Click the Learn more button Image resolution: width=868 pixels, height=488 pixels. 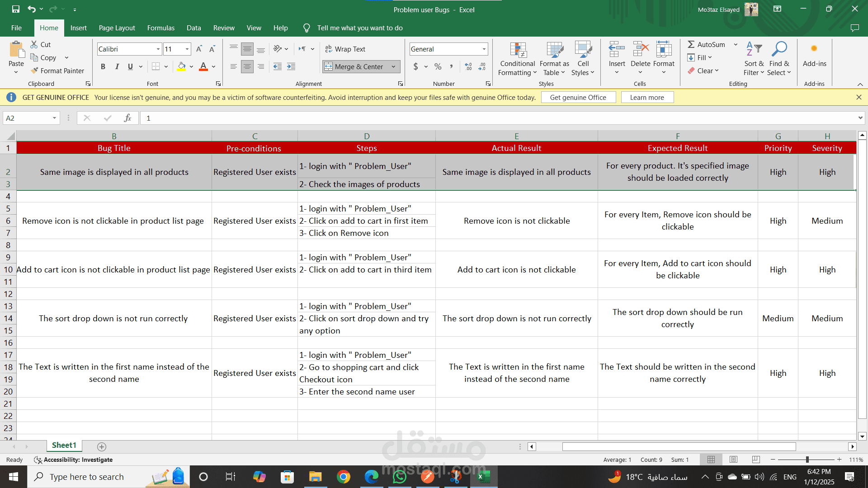tap(647, 97)
